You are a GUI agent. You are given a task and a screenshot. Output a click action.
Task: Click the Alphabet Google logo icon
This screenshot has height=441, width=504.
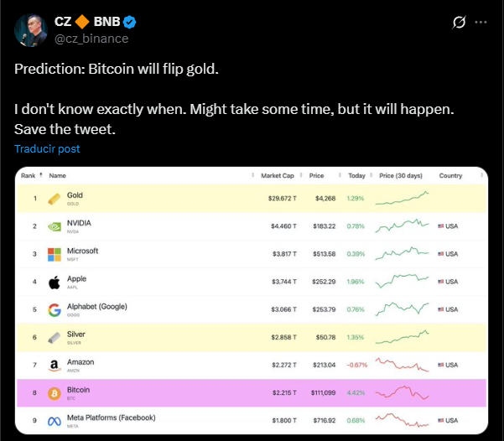(x=55, y=309)
